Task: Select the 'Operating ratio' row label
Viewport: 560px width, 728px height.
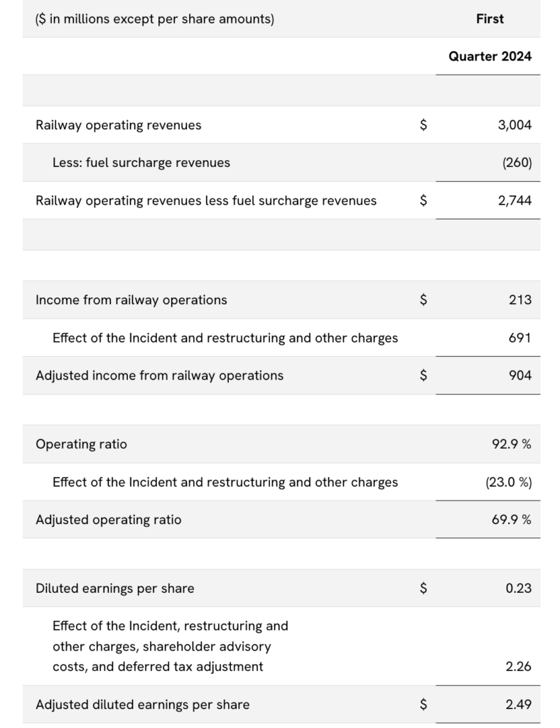Action: pyautogui.click(x=82, y=444)
